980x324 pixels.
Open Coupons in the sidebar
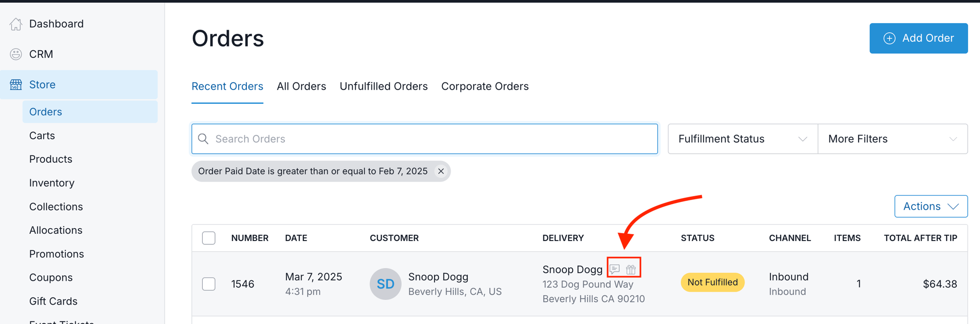[x=51, y=278]
